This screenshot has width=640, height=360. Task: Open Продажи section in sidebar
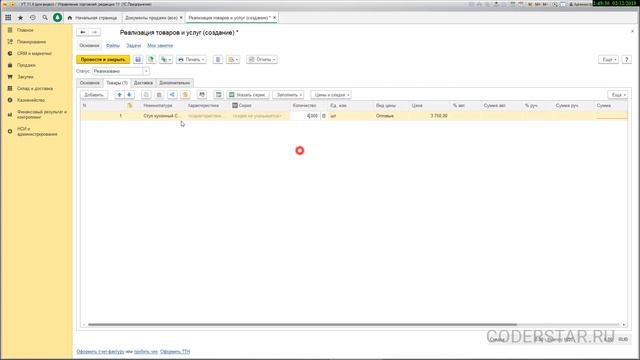[26, 65]
